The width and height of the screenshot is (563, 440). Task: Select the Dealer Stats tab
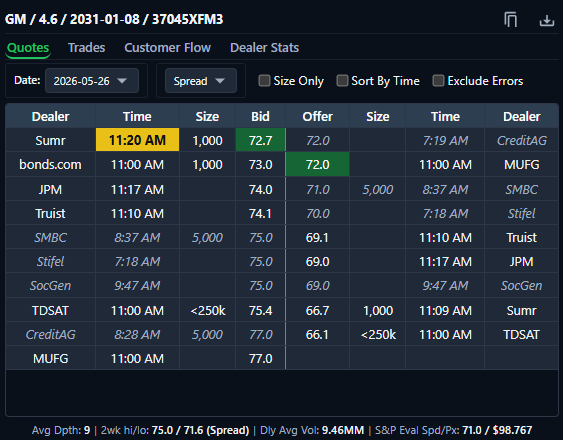[x=265, y=48]
